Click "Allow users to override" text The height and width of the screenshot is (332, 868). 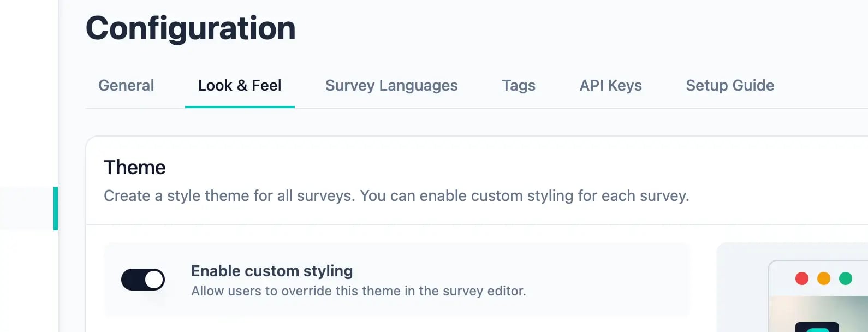pyautogui.click(x=359, y=291)
